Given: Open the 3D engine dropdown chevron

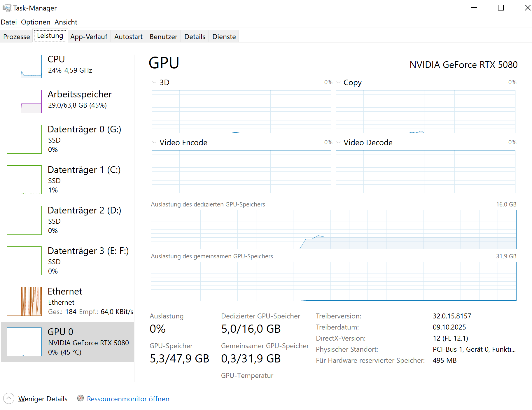Looking at the screenshot, I should (154, 83).
